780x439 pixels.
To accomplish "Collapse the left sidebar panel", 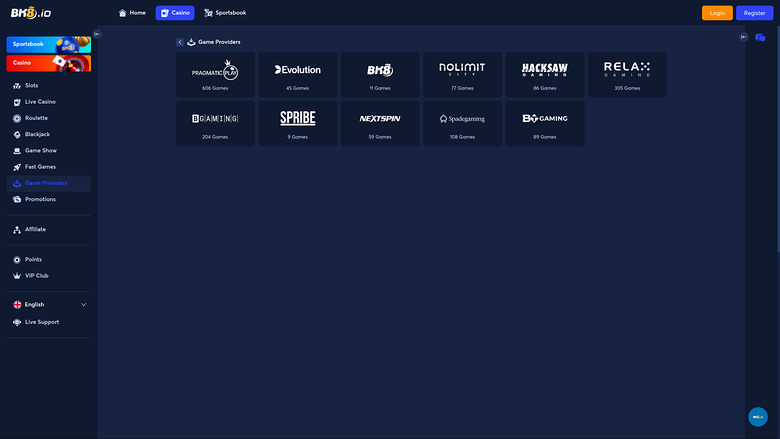I will point(97,34).
